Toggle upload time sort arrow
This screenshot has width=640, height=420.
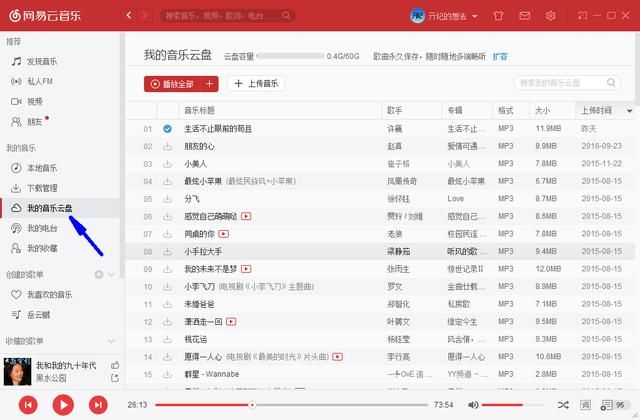pyautogui.click(x=629, y=111)
